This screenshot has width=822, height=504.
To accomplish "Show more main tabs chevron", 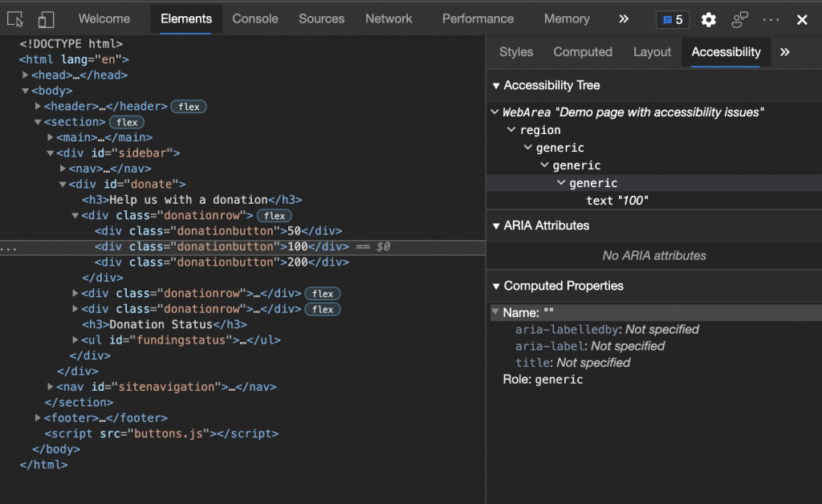I will point(623,19).
